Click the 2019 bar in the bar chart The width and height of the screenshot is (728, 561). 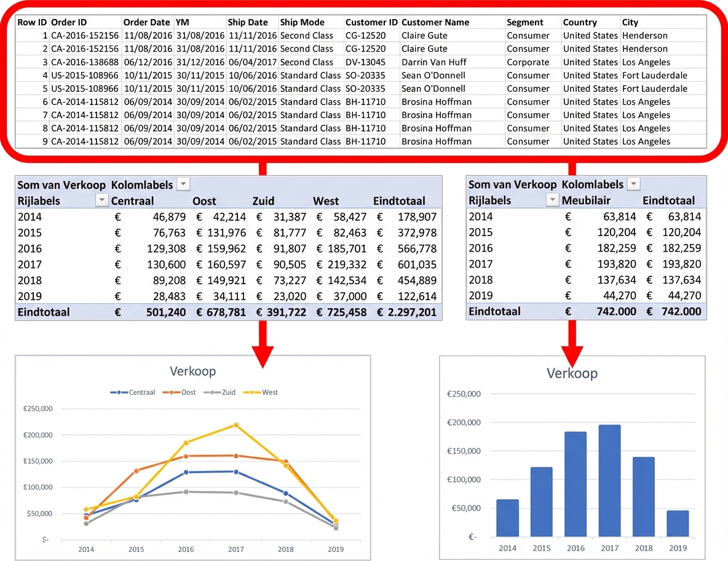tap(677, 523)
